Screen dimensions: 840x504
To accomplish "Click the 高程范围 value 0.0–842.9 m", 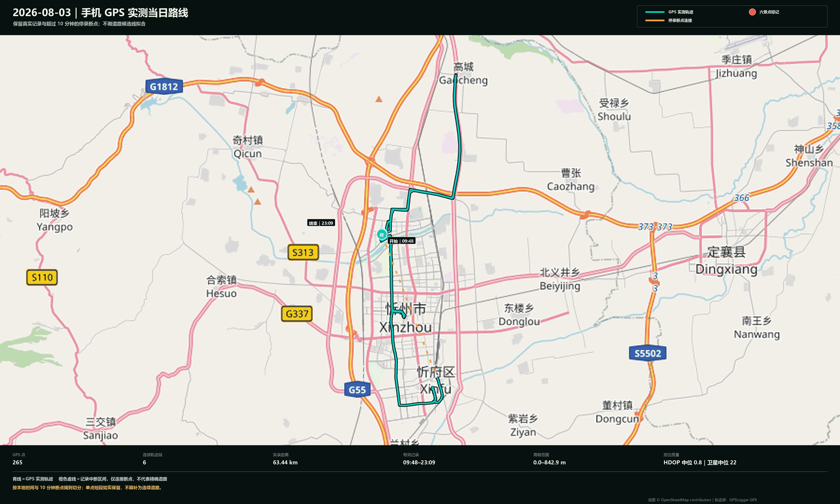I will [x=549, y=463].
